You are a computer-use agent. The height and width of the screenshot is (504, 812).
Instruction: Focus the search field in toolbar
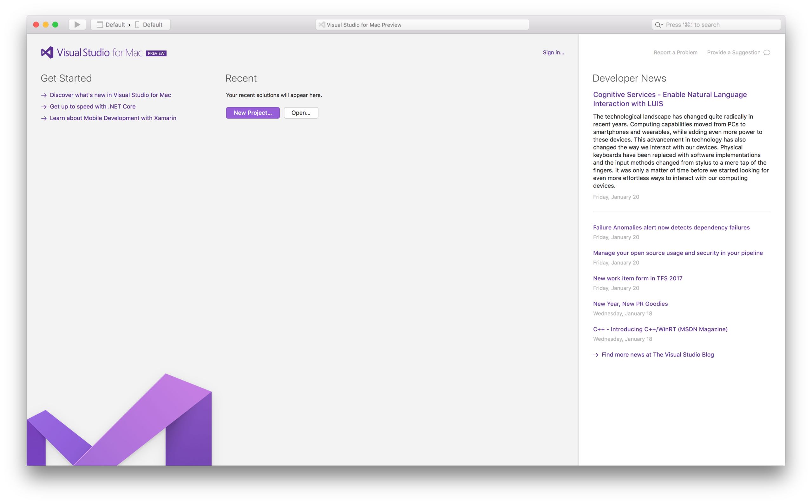[x=716, y=25]
